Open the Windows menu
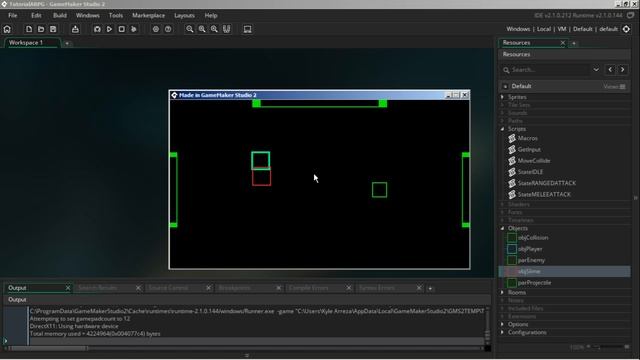The image size is (640, 360). 88,16
